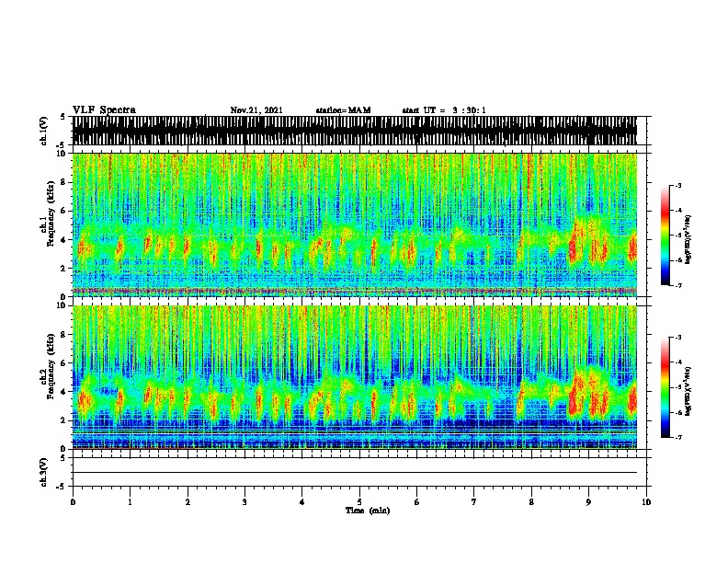The image size is (728, 563).
Task: Click time axis tick label "7"
Action: click(x=474, y=501)
